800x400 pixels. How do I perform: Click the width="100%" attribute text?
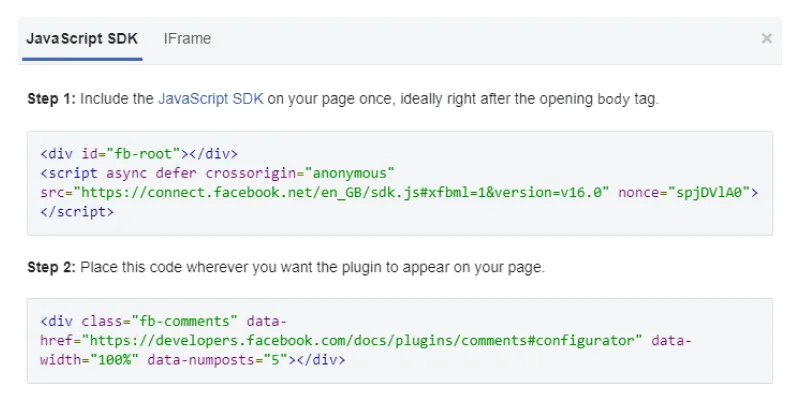(90, 360)
